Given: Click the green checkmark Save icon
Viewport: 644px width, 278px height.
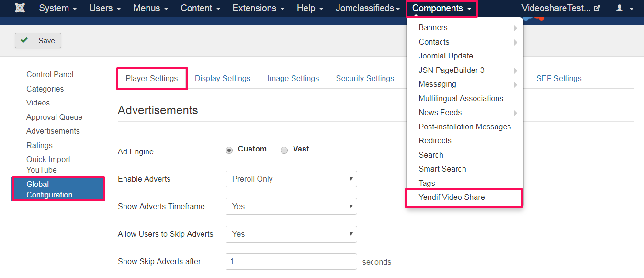Looking at the screenshot, I should point(24,41).
